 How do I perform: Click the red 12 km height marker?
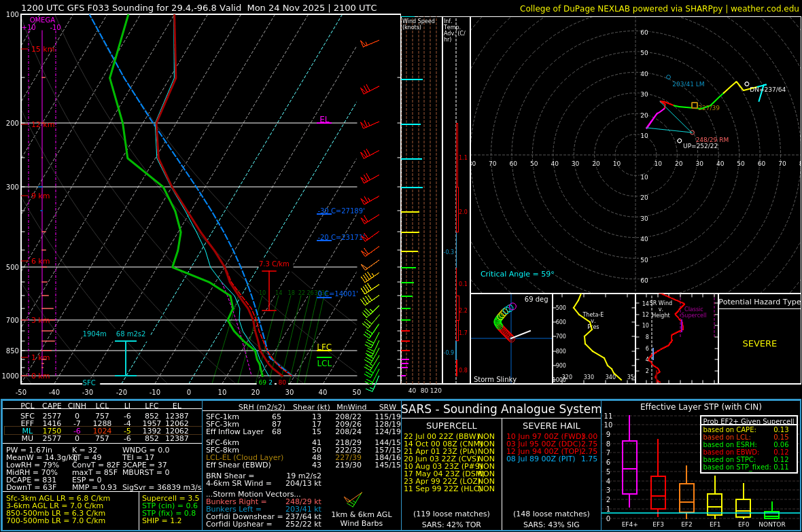click(43, 125)
